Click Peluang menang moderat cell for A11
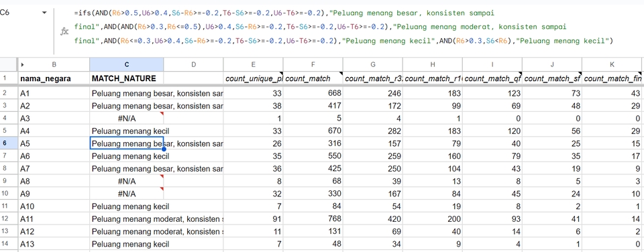The width and height of the screenshot is (644, 252). 127,219
